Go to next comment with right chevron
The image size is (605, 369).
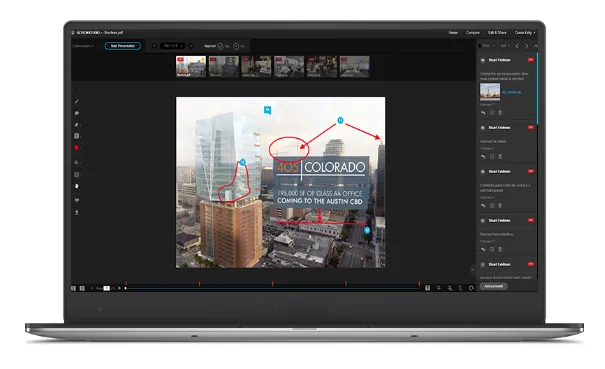[526, 46]
